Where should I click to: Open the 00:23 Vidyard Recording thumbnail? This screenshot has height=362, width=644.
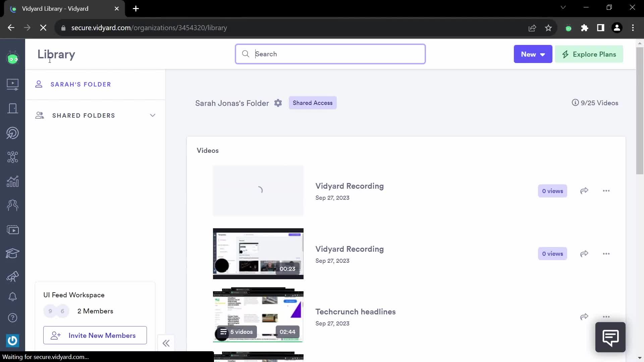click(x=258, y=254)
